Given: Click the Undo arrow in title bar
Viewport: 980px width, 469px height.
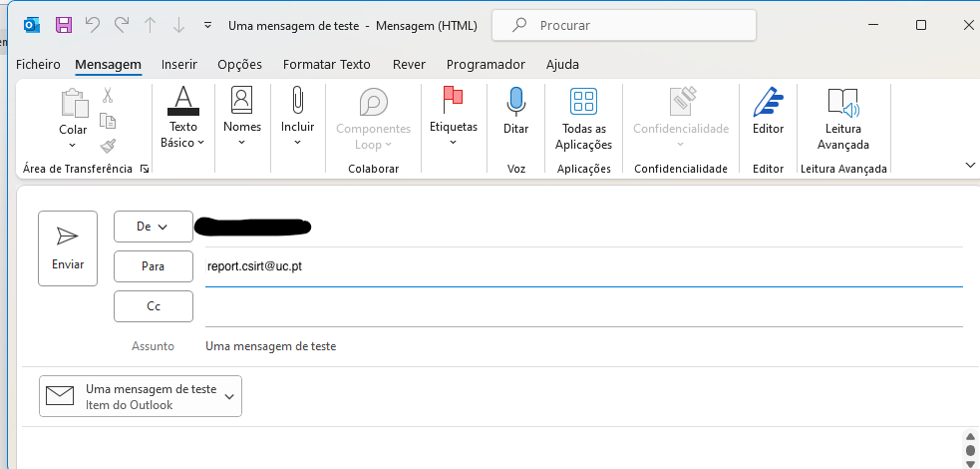Looking at the screenshot, I should (92, 25).
